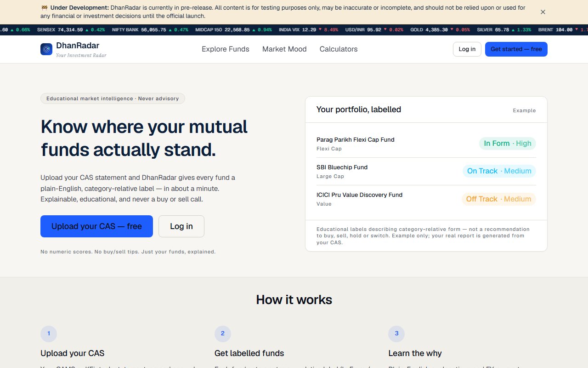This screenshot has width=588, height=368.
Task: Click the NIFTY BANK ticker entry
Action: pos(150,30)
